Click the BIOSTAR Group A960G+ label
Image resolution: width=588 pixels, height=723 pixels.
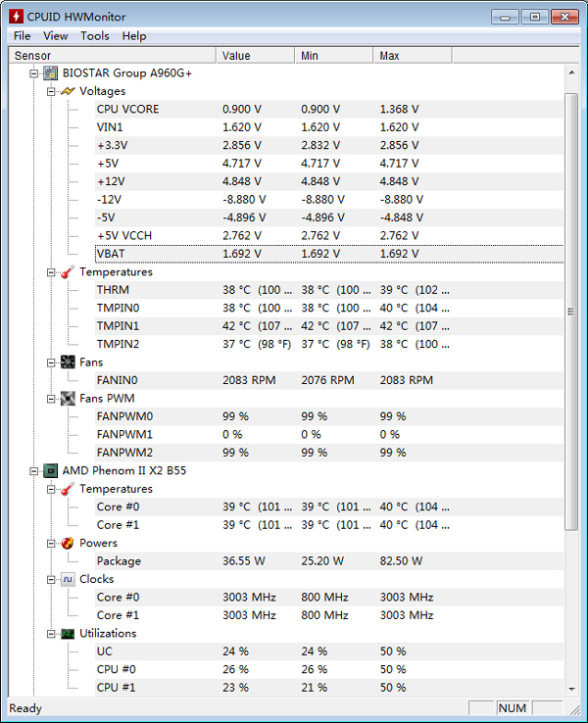(126, 73)
